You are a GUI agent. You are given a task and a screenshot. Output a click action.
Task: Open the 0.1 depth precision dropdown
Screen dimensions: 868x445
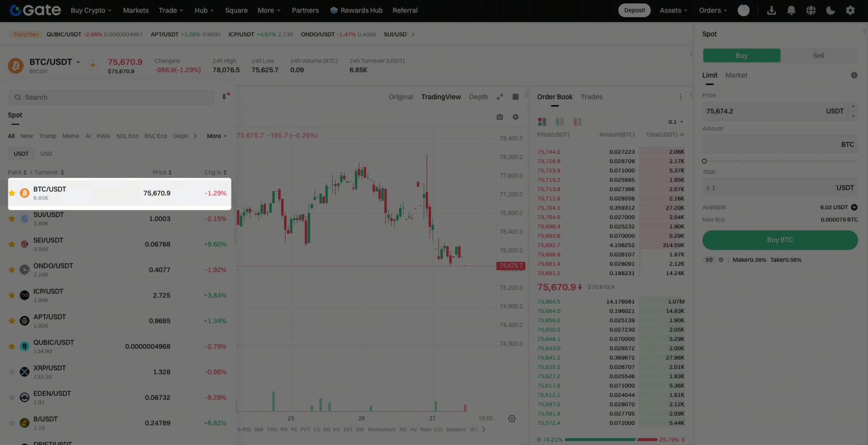676,122
